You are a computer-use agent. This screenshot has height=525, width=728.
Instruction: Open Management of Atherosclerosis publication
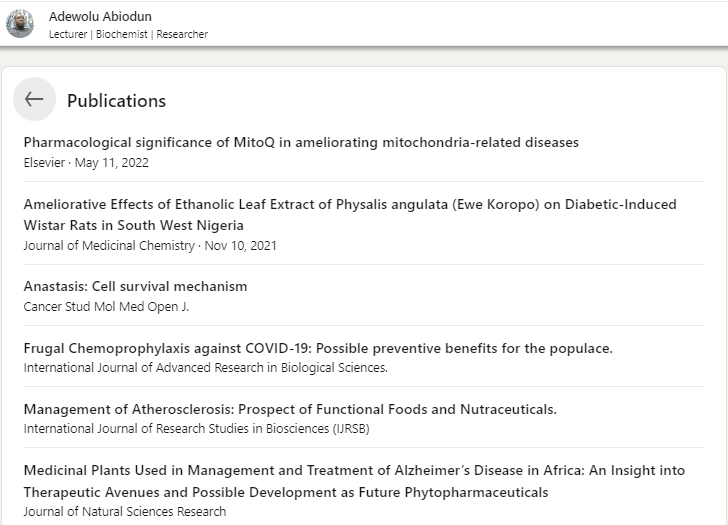[290, 409]
